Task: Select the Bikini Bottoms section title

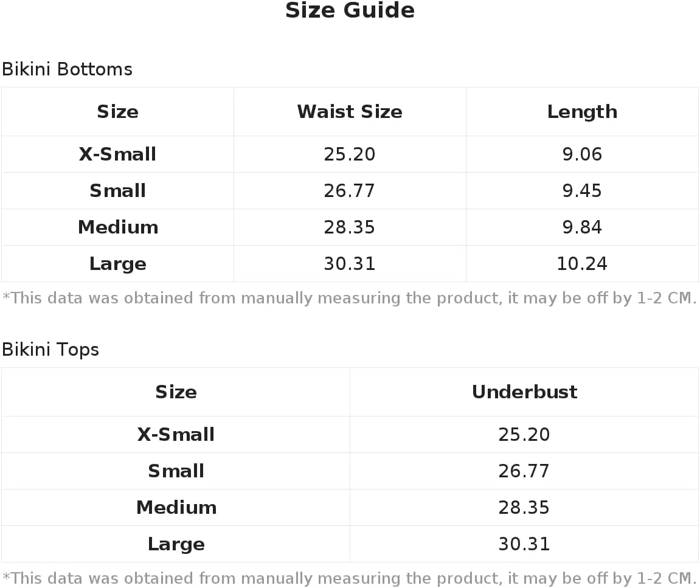Action: coord(67,69)
